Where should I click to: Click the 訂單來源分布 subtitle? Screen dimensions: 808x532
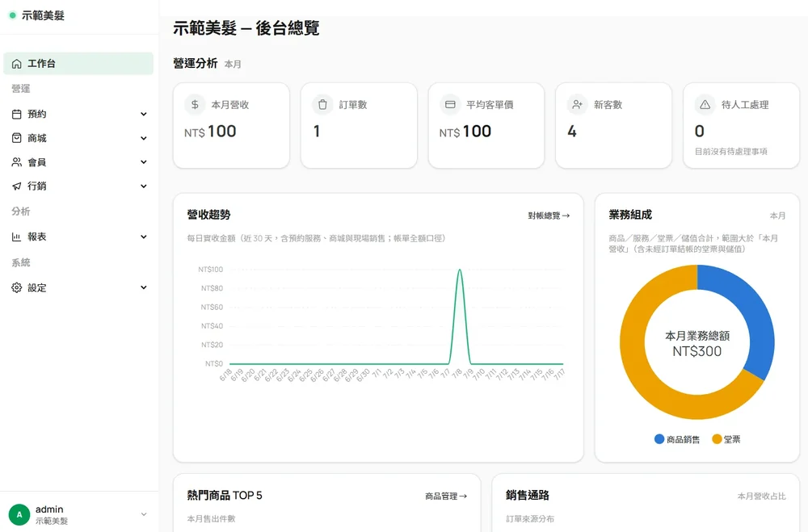530,518
